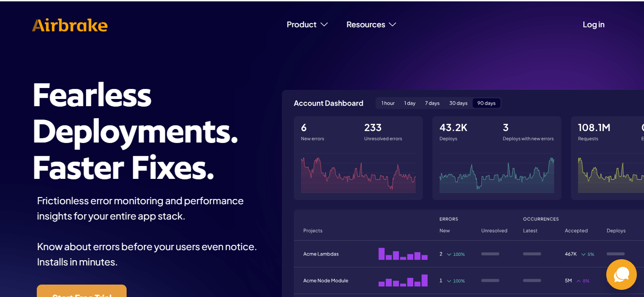The height and width of the screenshot is (297, 644).
Task: Click the New errors column header
Action: coord(445,231)
